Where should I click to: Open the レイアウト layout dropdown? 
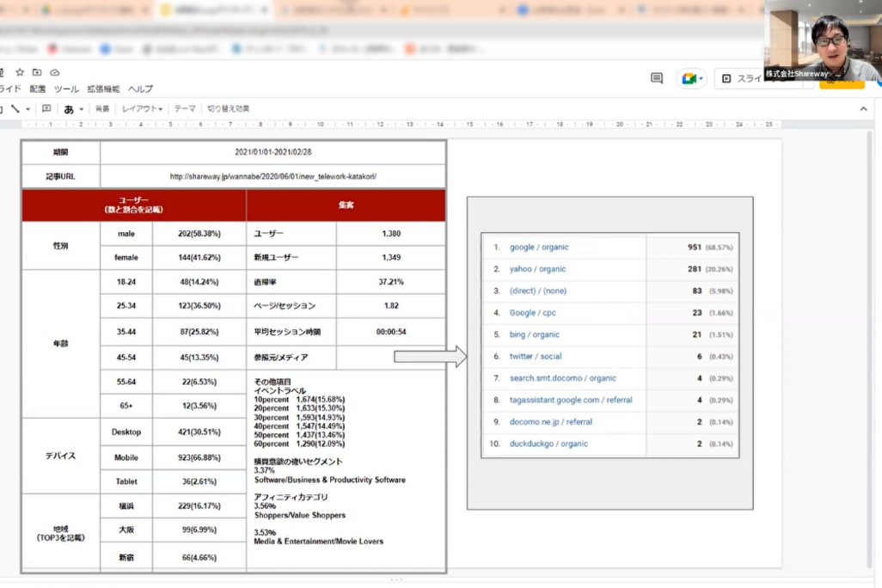coord(142,109)
